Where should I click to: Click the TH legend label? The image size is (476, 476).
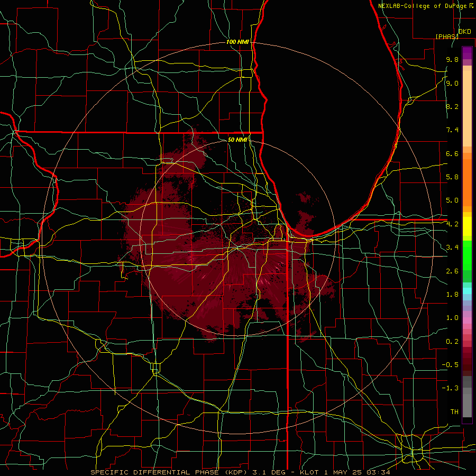454,412
